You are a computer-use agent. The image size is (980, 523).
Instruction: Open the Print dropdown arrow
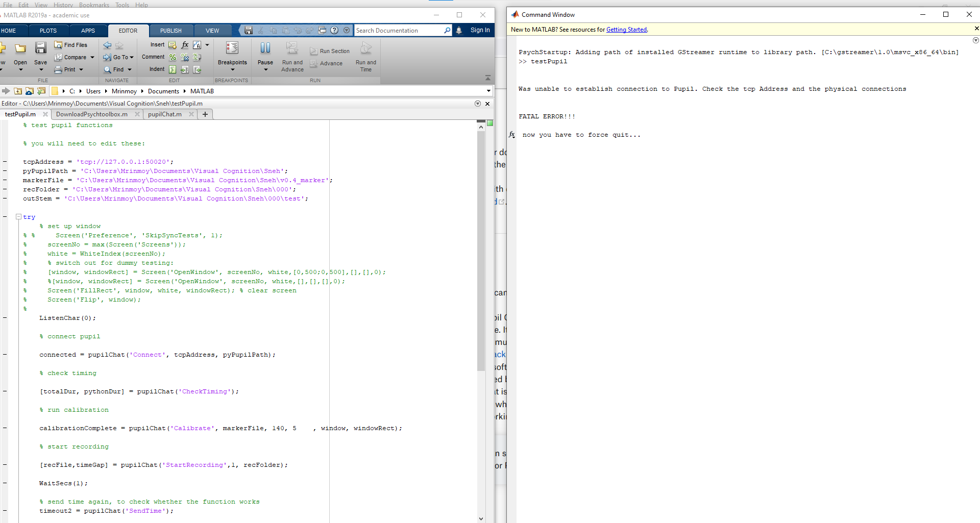click(81, 70)
